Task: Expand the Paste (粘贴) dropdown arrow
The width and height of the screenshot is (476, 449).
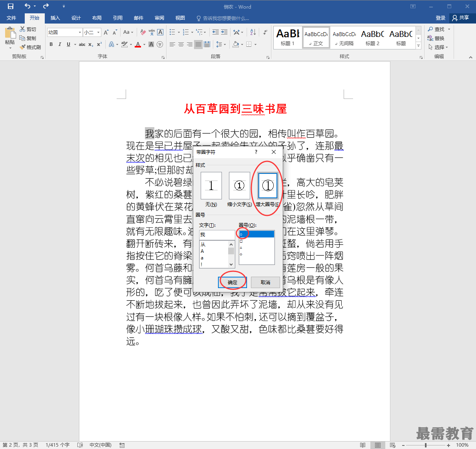Action: pos(10,48)
